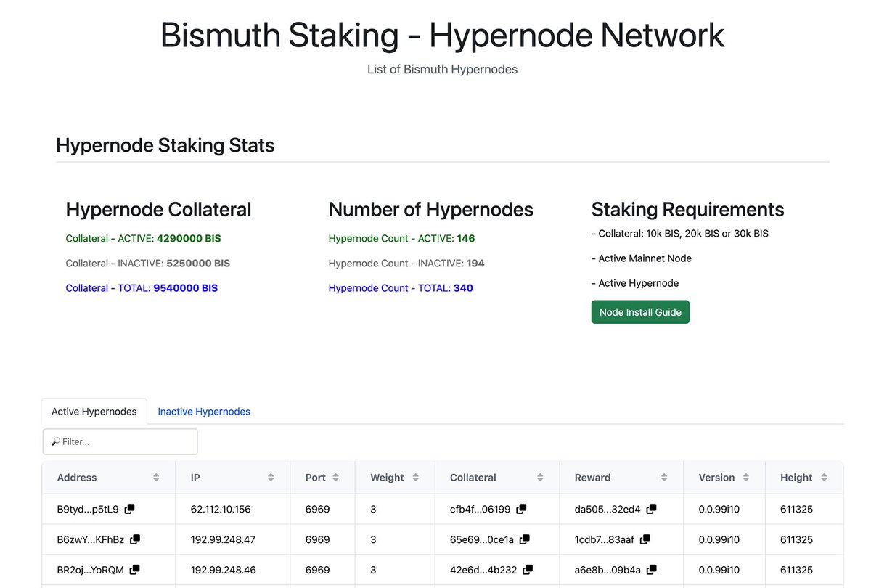871x588 pixels.
Task: Click the Bismuth Staking page title
Action: (x=442, y=36)
